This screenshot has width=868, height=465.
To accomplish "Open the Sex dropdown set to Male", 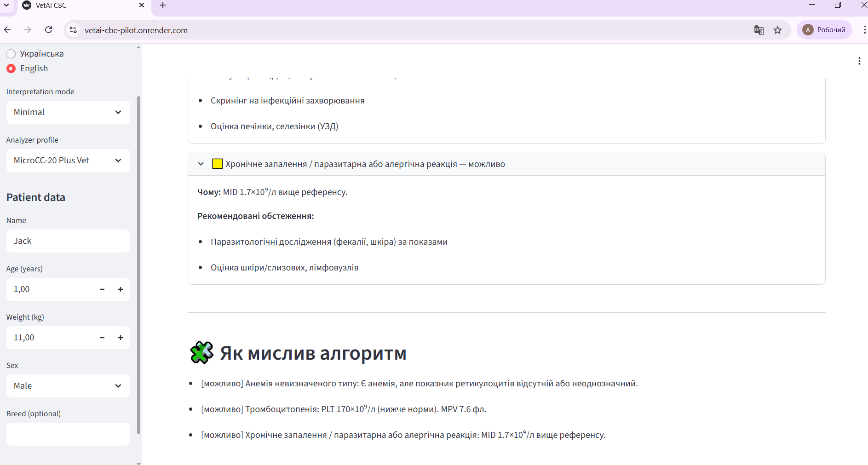I will click(68, 386).
